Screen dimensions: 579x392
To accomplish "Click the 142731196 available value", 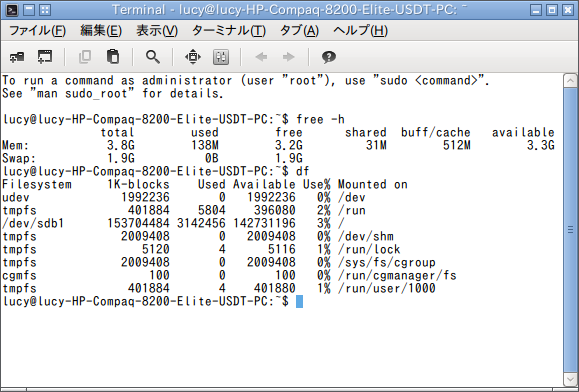I will click(x=264, y=223).
